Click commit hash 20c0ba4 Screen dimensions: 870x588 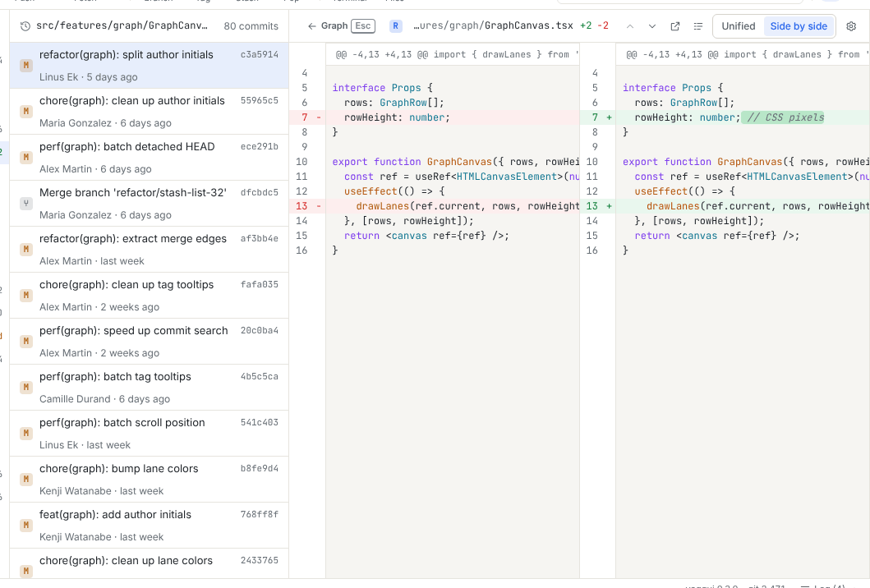pos(259,331)
